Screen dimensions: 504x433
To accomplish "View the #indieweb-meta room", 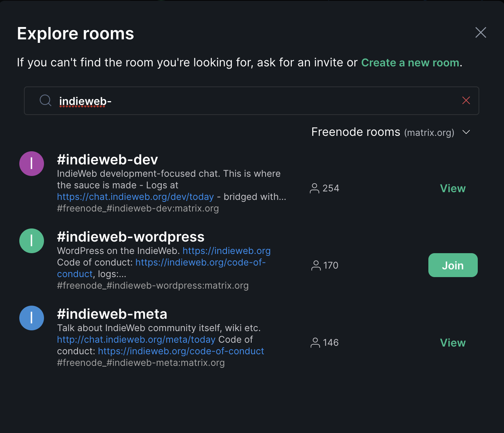I will 453,343.
